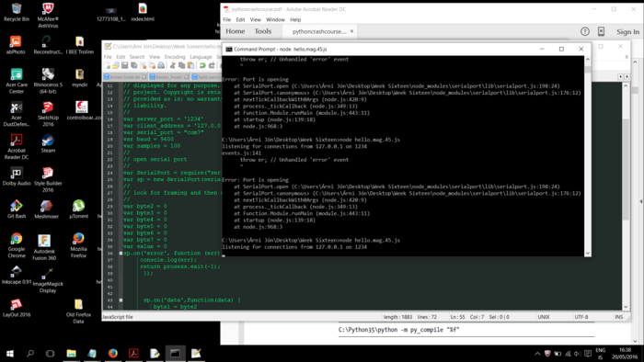Viewport: 644px width, 362px height.
Task: Switch to the Tools tab in Acrobat Reader
Action: coord(263,31)
